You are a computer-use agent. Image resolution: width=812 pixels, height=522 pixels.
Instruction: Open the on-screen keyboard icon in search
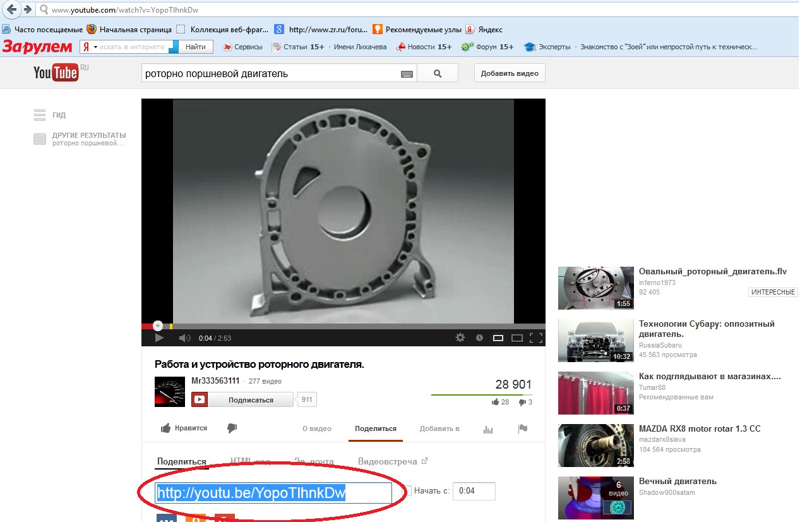tap(407, 74)
